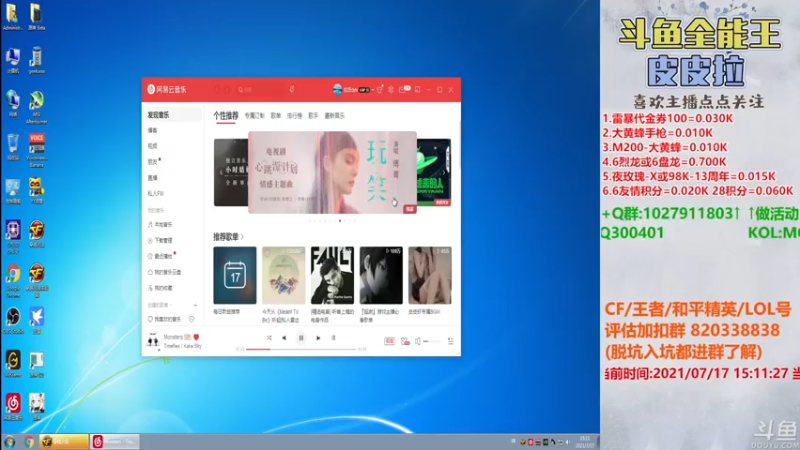Viewport: 800px width, 450px height.
Task: Open the 推荐歌单 section link
Action: tap(228, 237)
